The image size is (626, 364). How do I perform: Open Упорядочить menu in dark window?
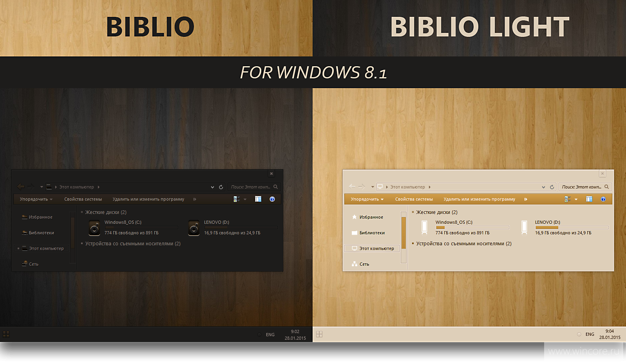coord(36,199)
